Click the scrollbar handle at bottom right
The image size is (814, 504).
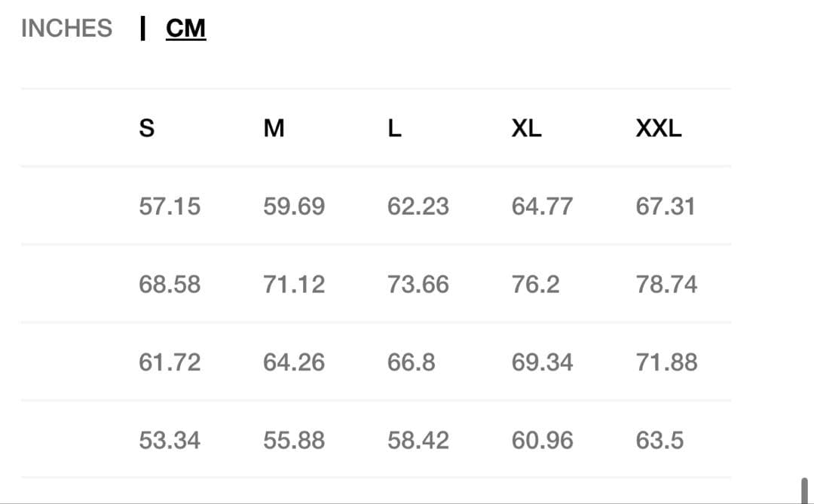[804, 490]
